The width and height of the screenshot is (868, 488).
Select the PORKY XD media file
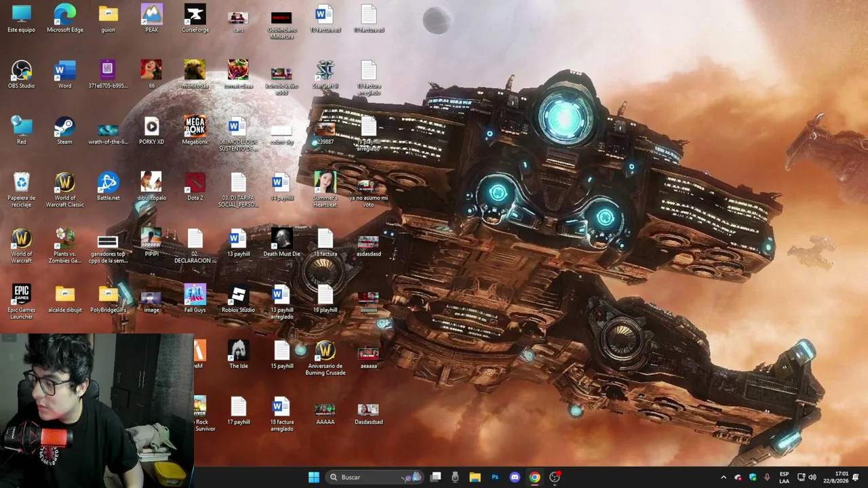(x=151, y=131)
